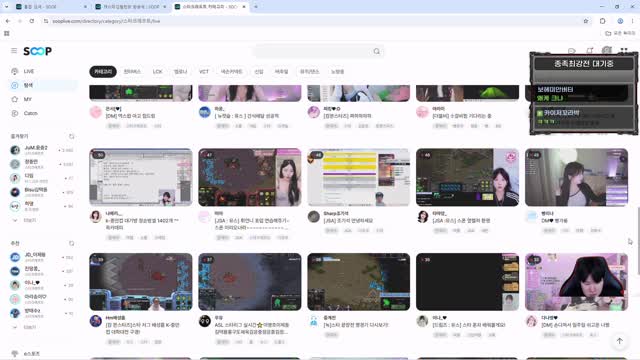
Task: Expand the recommended list with chevron
Action: point(15,327)
